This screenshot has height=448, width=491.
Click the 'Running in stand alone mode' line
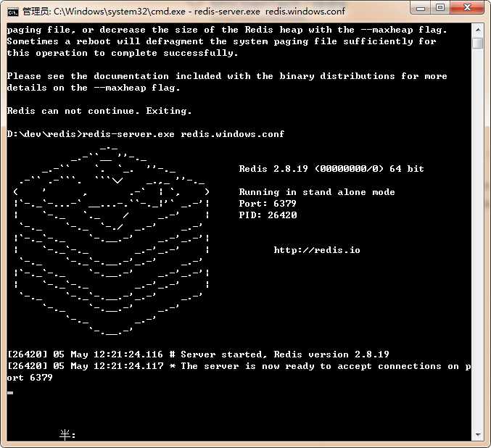[317, 192]
